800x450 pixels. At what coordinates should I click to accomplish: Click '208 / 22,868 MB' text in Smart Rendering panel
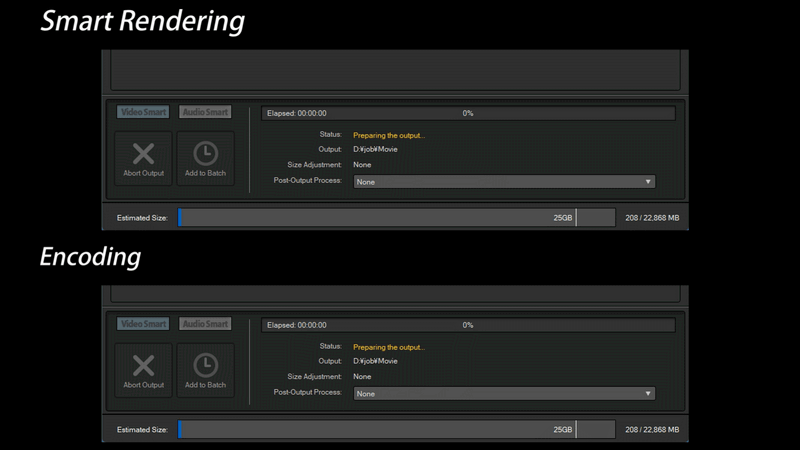pyautogui.click(x=652, y=217)
